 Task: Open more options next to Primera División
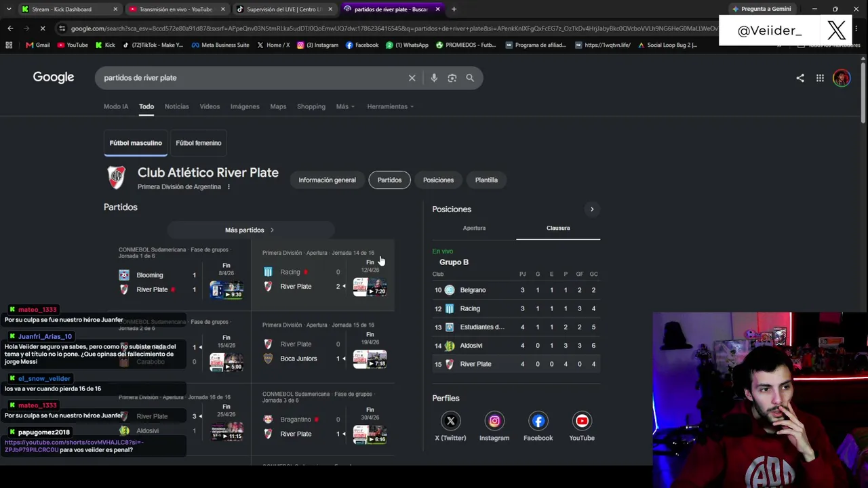[229, 187]
